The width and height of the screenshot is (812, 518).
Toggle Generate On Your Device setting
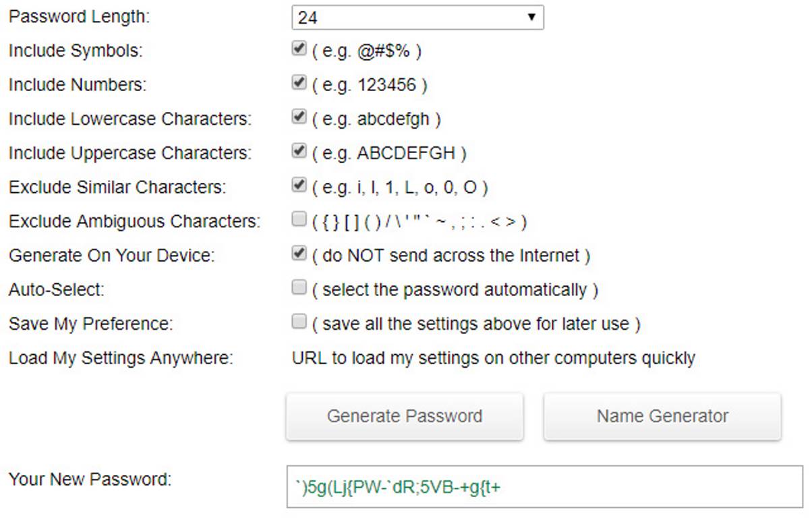(297, 253)
